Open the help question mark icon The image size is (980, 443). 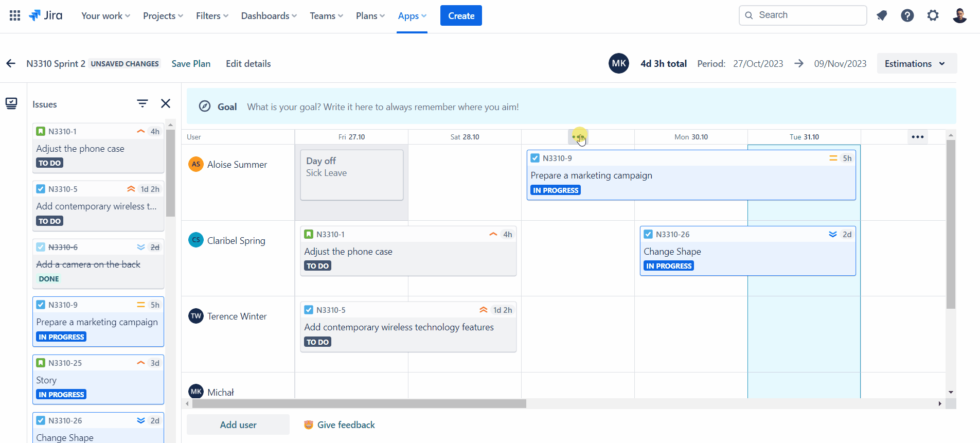(907, 15)
